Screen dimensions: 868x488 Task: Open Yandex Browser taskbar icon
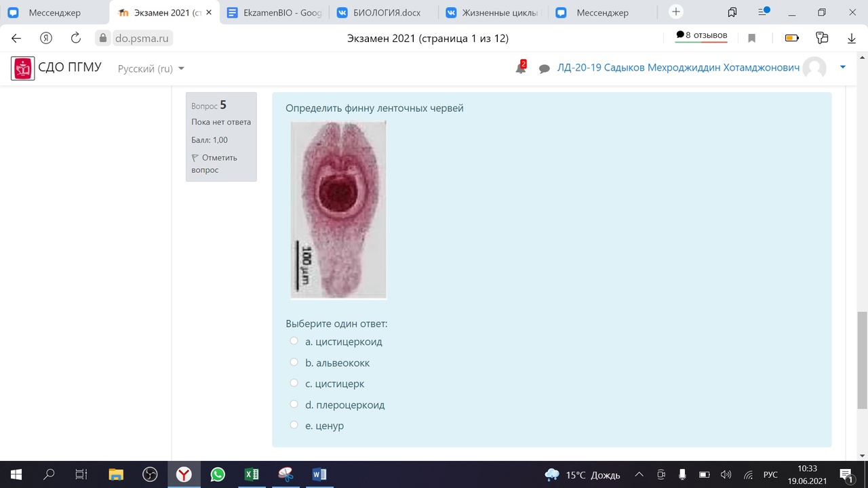(184, 474)
